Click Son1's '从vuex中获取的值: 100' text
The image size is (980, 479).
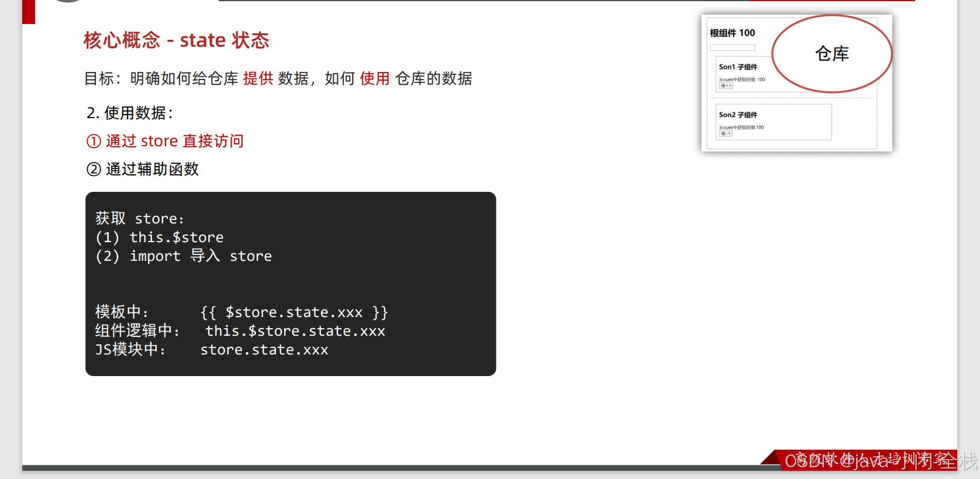click(742, 80)
